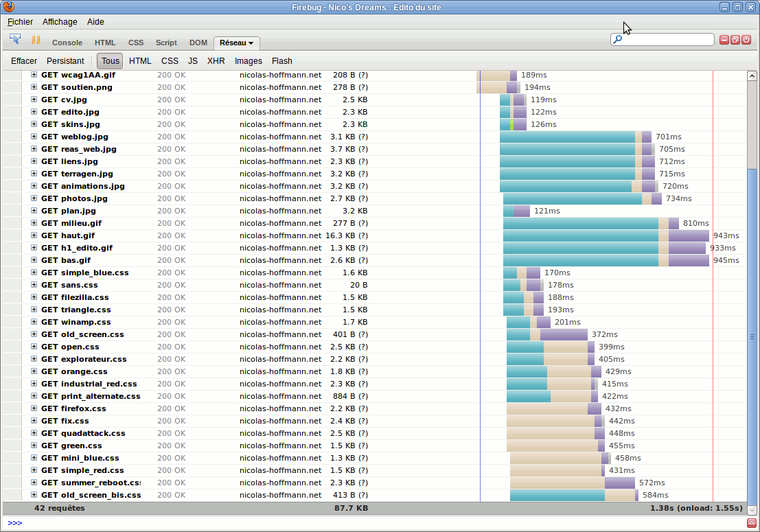Click the GET orange.css request
Image resolution: width=760 pixels, height=532 pixels.
74,371
